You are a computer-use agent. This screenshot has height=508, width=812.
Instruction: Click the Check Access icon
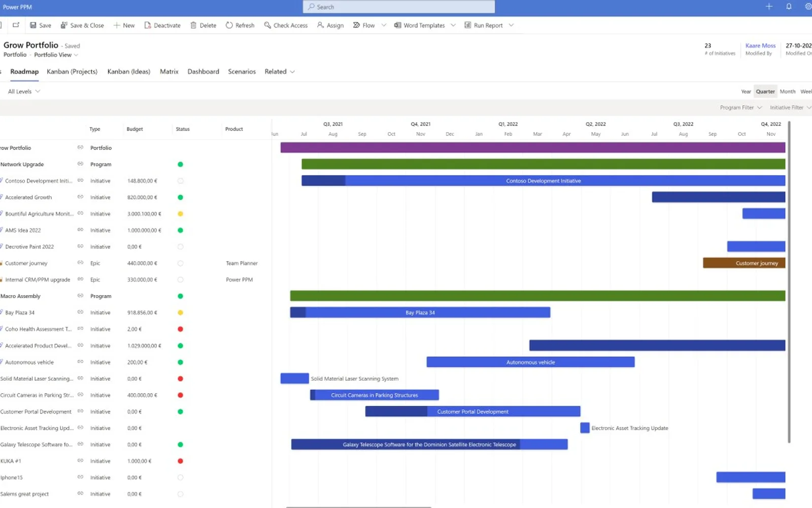pos(267,25)
